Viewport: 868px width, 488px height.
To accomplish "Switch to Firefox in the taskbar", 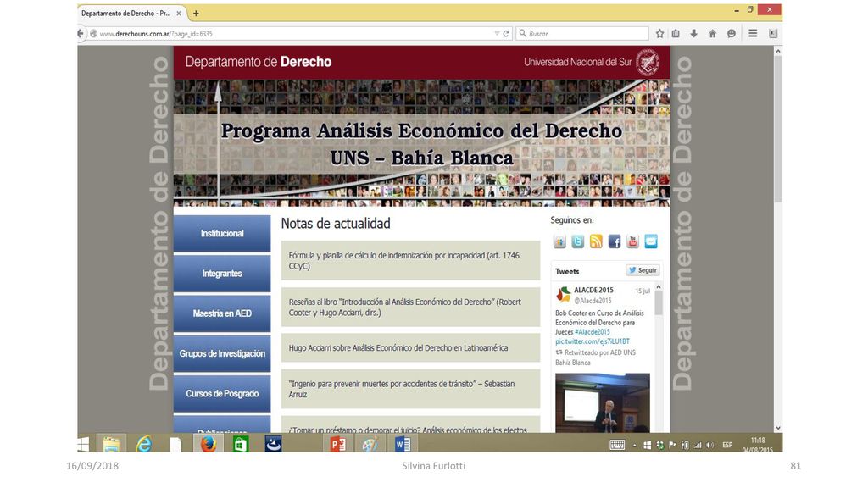I will coord(209,444).
